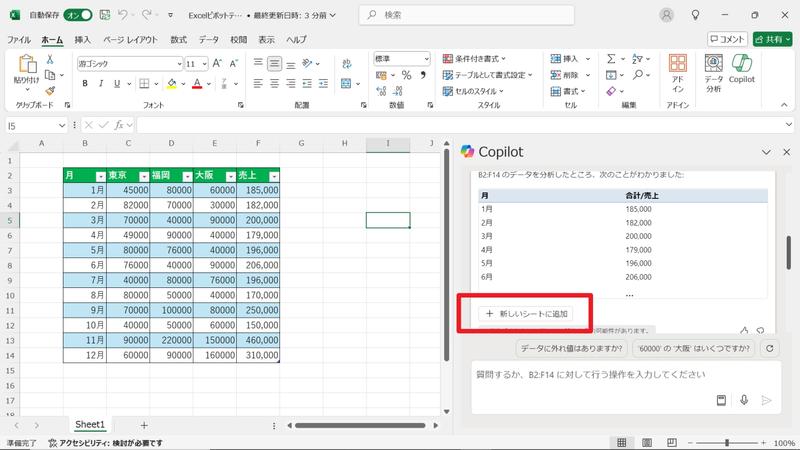Click the lightbulb icon in title bar
The width and height of the screenshot is (800, 450).
[695, 15]
